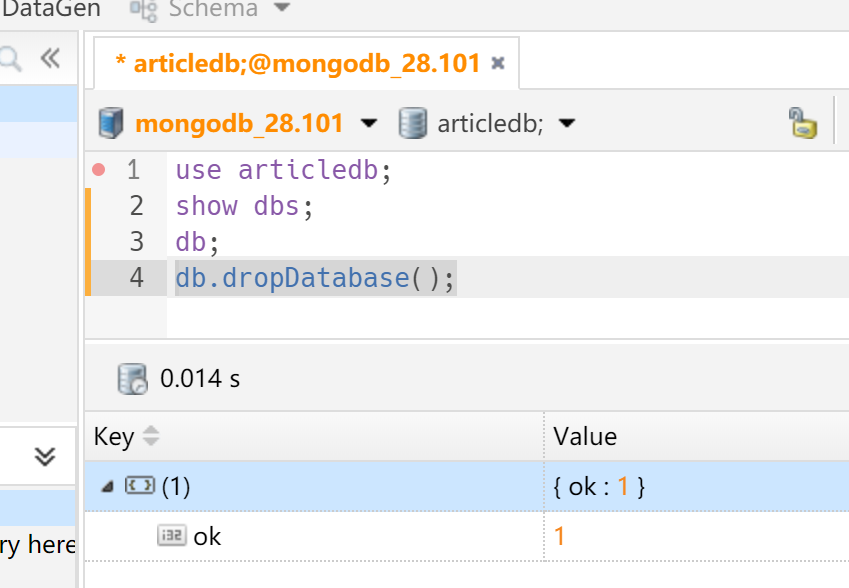Toggle the red breakpoint marker on line 1
Screen dimensions: 849x588
[x=98, y=170]
